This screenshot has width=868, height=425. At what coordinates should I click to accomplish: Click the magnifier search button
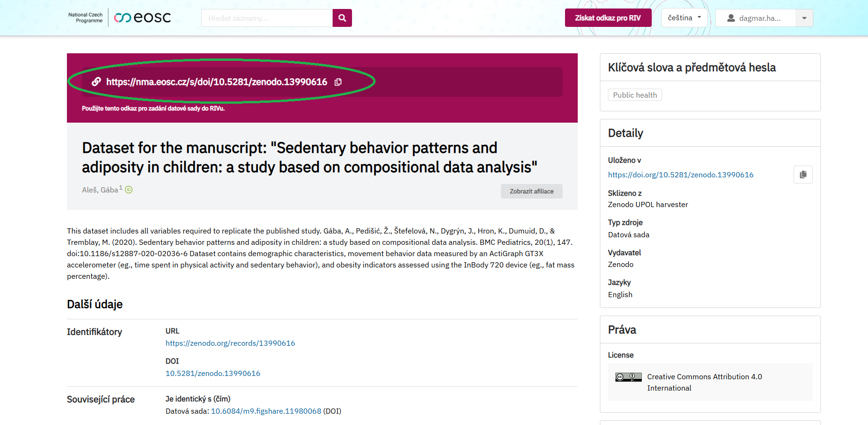point(342,18)
